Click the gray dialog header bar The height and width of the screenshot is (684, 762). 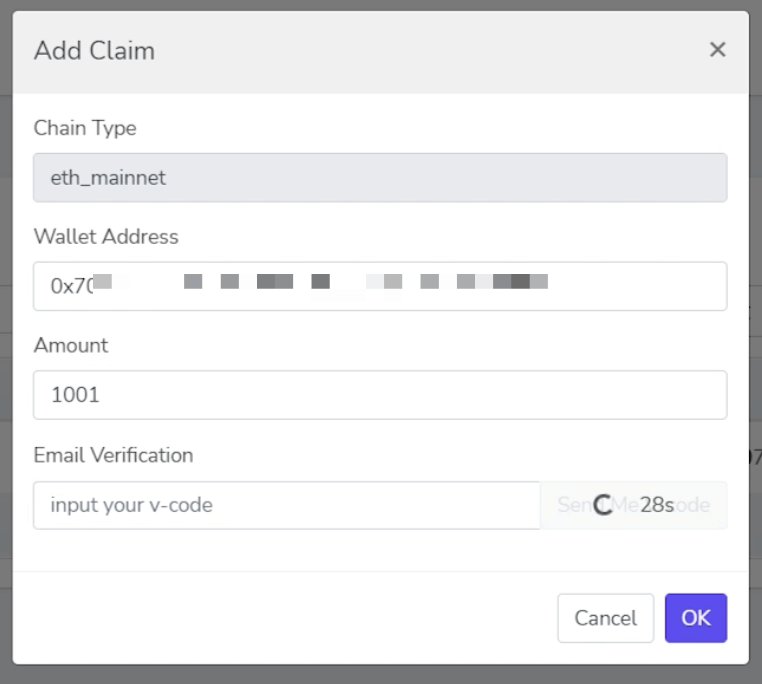pos(381,52)
